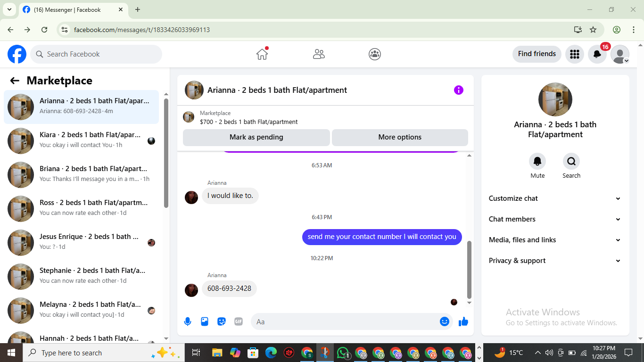The width and height of the screenshot is (644, 362).
Task: Open the Kiara conversation
Action: pos(82,141)
